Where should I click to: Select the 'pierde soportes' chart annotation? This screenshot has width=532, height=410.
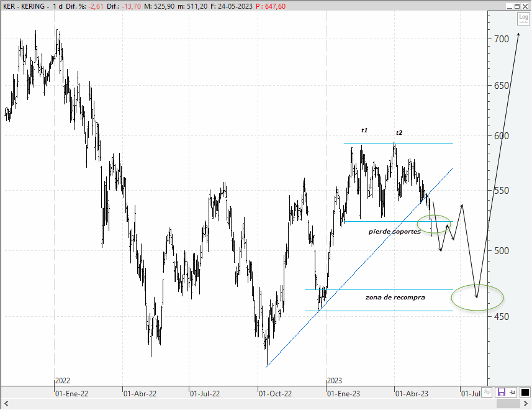[395, 232]
